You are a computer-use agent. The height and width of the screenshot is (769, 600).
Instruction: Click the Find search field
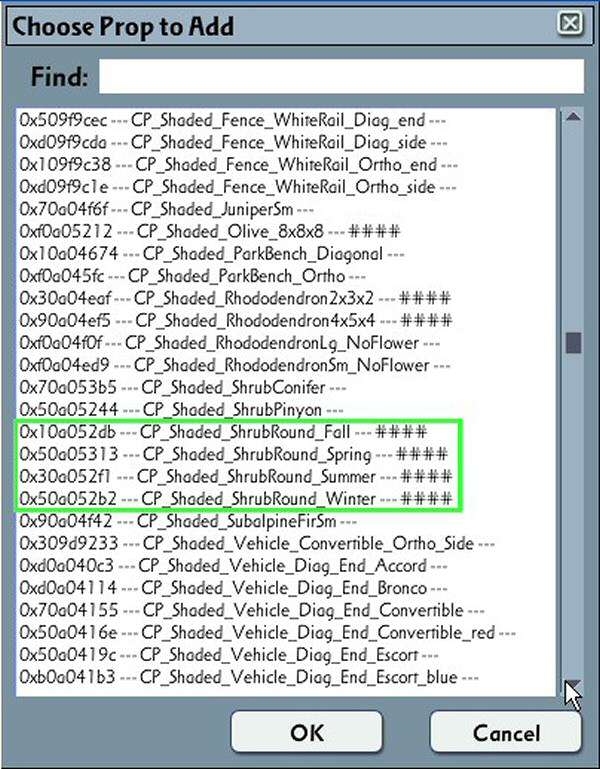coord(341,77)
